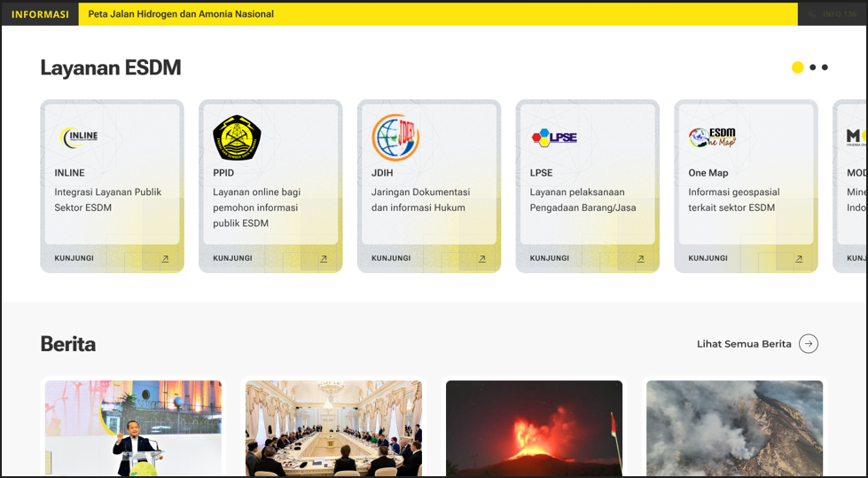
Task: Open the speaker at podium news thumbnail
Action: click(x=133, y=428)
